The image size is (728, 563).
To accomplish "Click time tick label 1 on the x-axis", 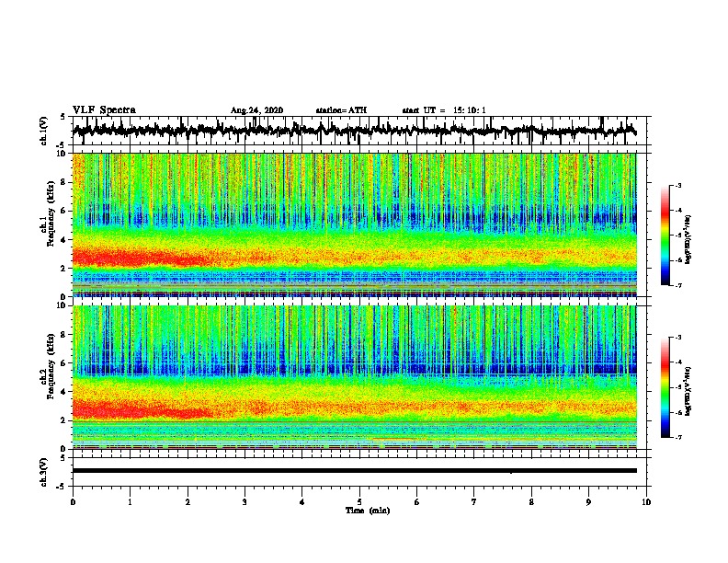I will 130,502.
